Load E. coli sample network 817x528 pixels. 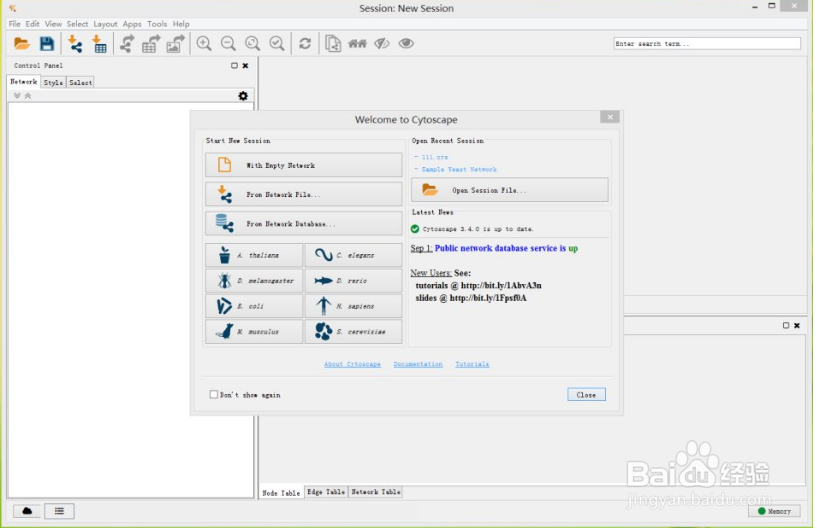click(254, 306)
